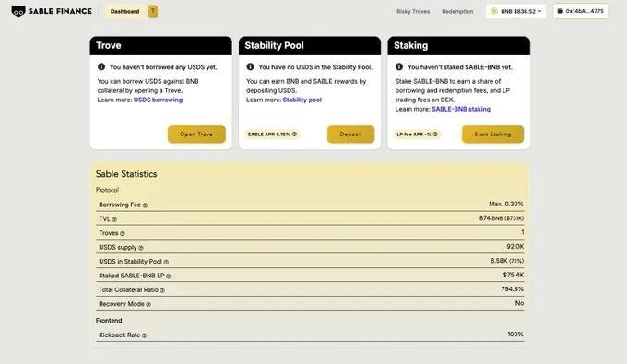The height and width of the screenshot is (364, 627).
Task: Click the 6.58K Stability Pool value
Action: (507, 261)
